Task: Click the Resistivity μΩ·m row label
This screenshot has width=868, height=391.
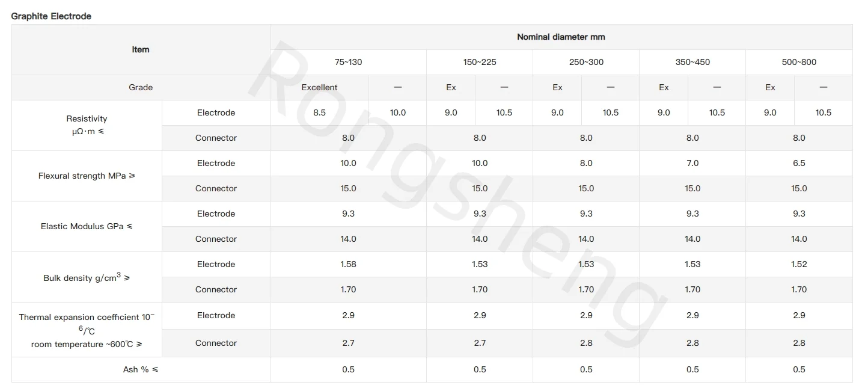Action: tap(87, 125)
